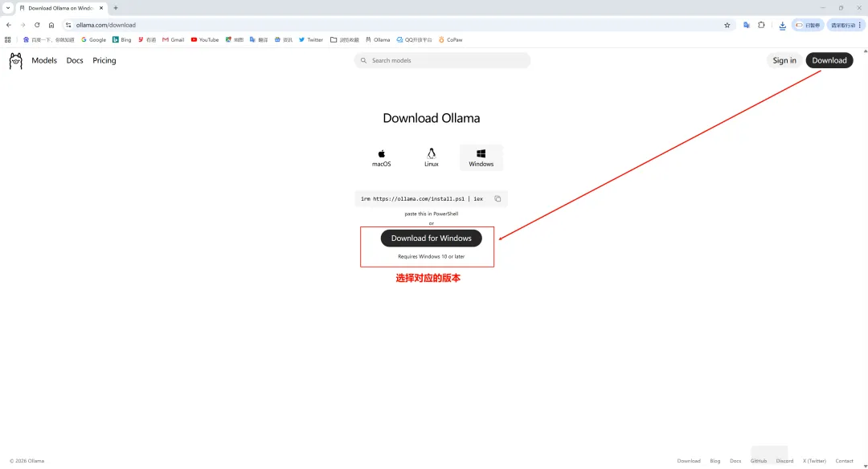Open the Twitter bookmark
This screenshot has width=868, height=469.
pyautogui.click(x=310, y=40)
